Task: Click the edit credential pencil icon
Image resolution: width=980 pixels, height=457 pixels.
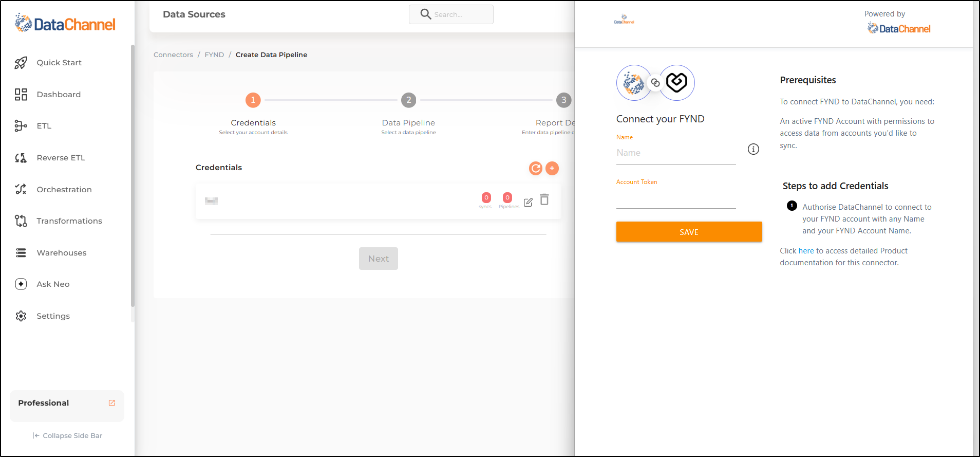Action: [528, 202]
